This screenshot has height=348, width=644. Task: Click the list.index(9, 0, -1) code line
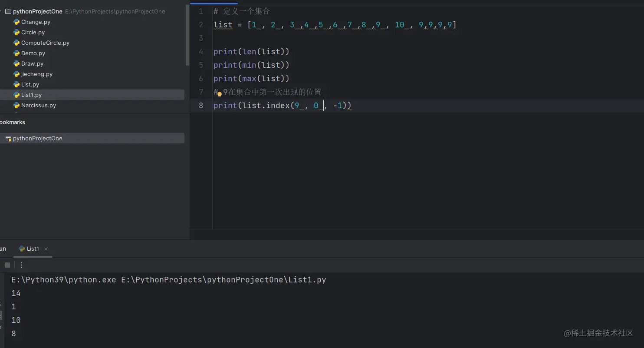coord(283,106)
